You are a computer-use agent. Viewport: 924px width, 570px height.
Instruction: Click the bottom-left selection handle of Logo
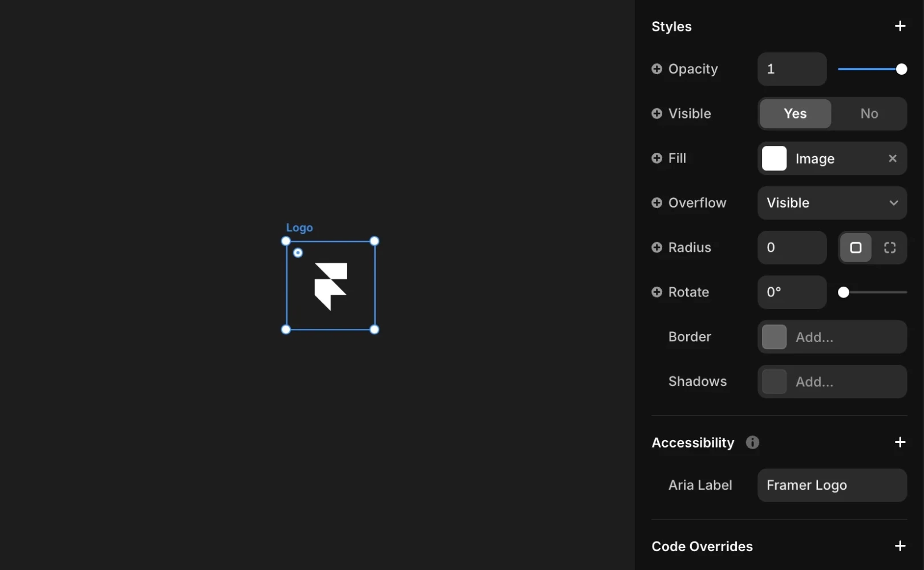tap(286, 329)
